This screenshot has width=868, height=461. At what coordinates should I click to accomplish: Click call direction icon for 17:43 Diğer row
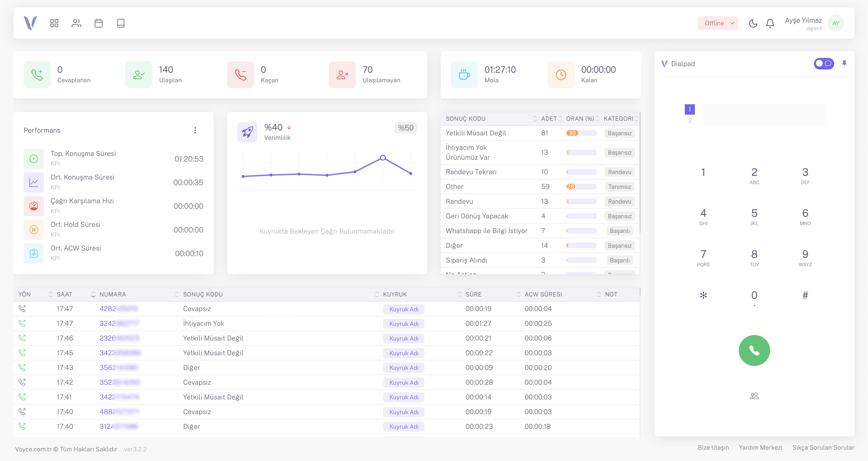point(22,367)
